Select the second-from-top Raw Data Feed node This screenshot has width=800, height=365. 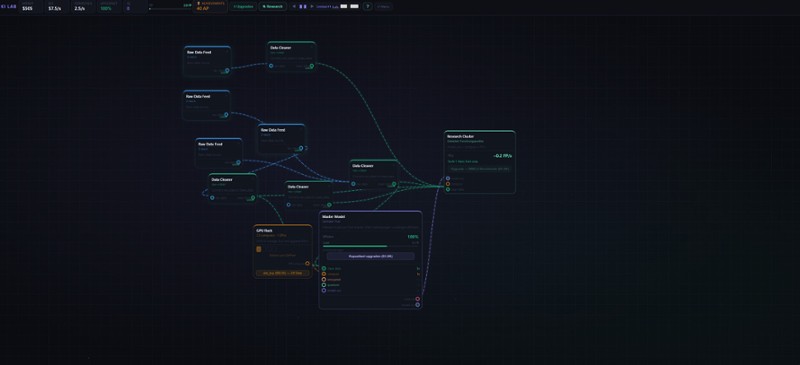click(x=207, y=105)
